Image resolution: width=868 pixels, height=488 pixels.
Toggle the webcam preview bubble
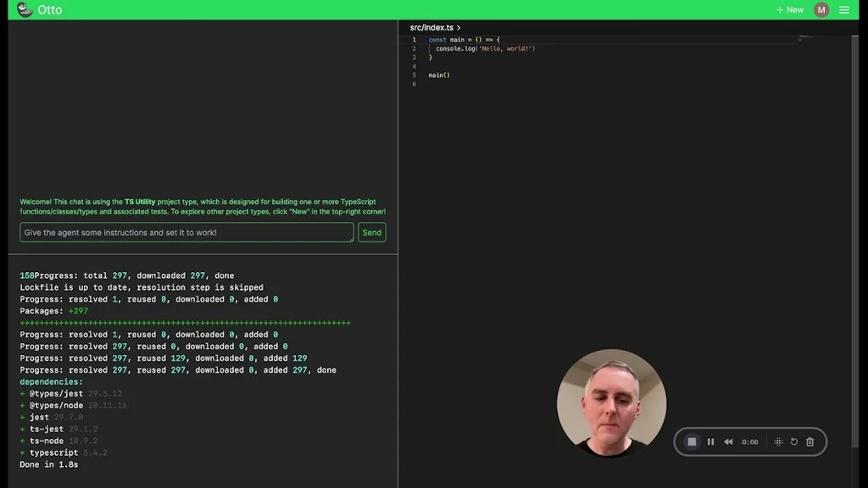[x=611, y=404]
